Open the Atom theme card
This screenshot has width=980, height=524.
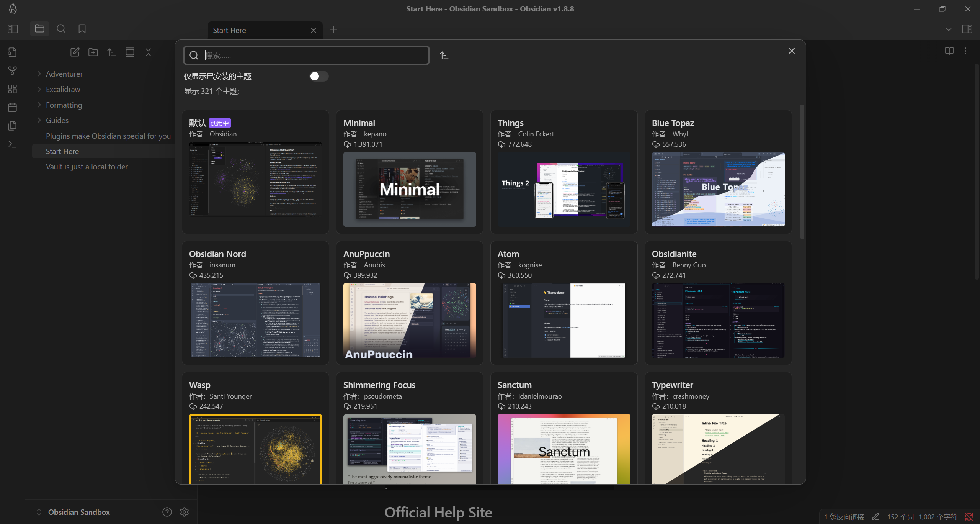tap(564, 303)
